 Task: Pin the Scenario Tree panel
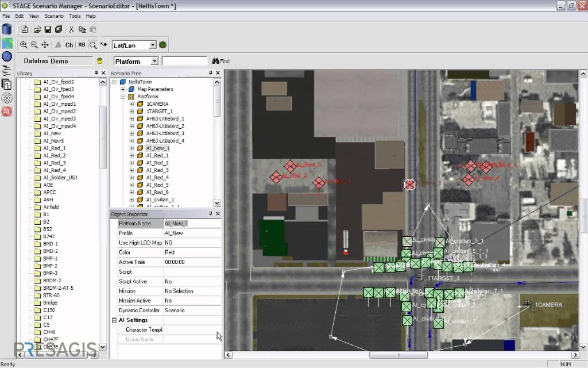point(210,73)
